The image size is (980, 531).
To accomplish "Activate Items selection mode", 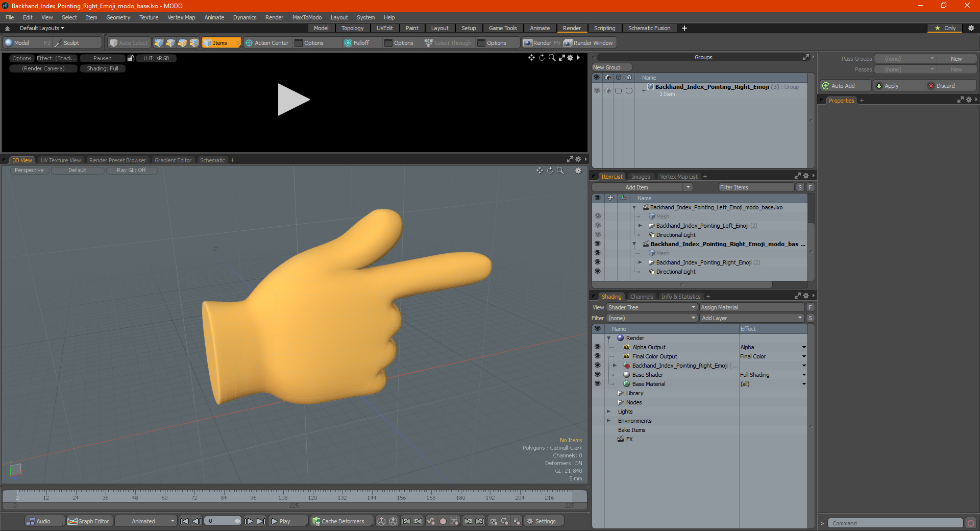I will point(220,43).
